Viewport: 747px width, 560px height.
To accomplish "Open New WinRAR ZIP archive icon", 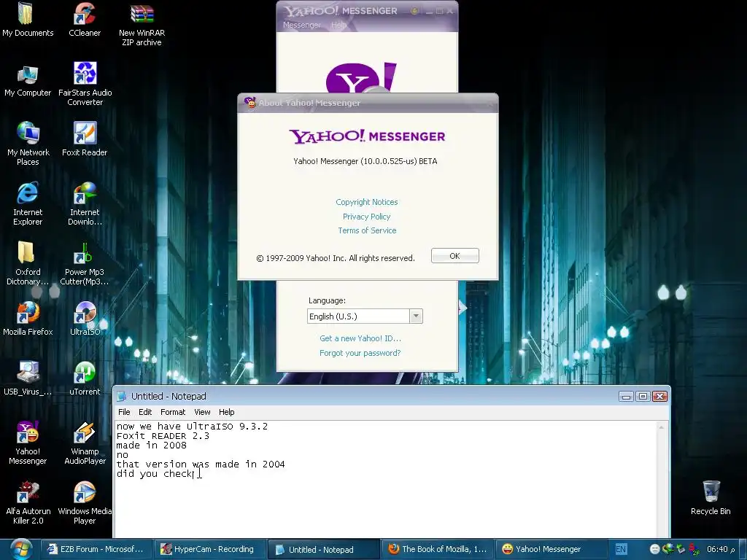I will tap(142, 25).
